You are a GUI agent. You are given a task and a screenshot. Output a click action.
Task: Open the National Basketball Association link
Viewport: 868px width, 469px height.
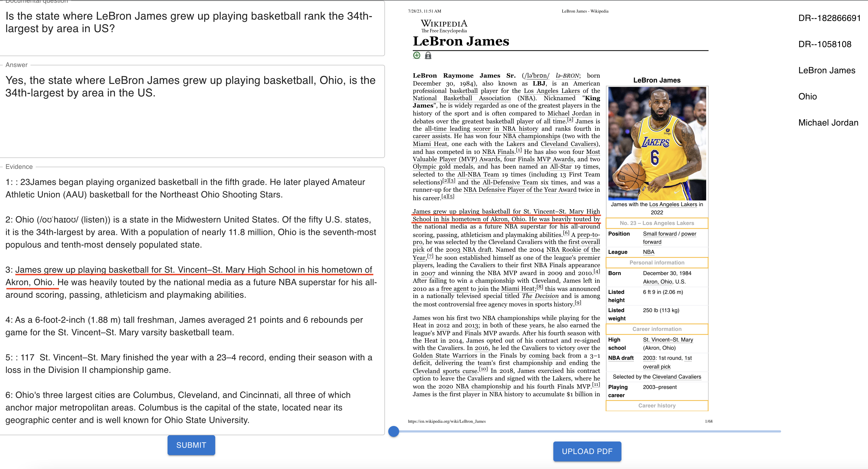point(462,98)
